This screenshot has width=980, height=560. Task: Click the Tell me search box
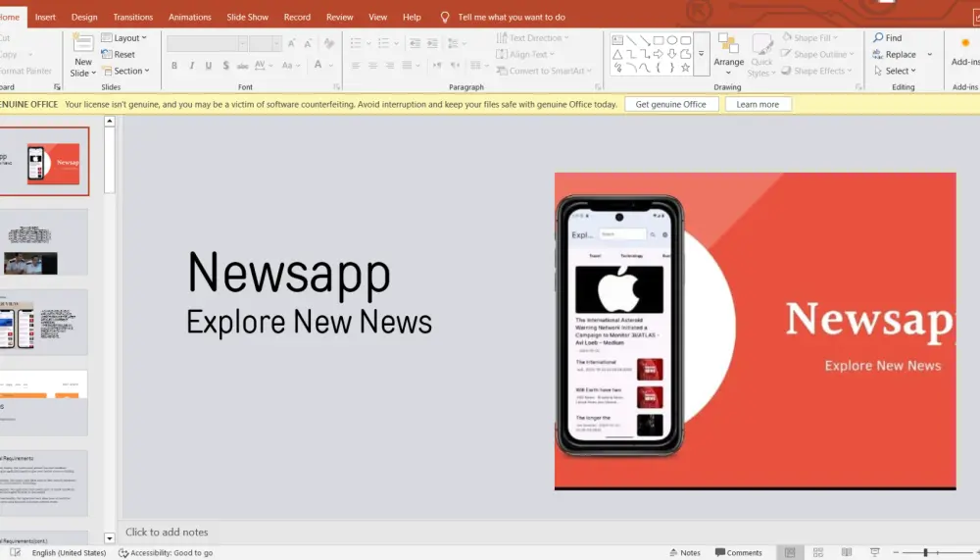click(512, 17)
